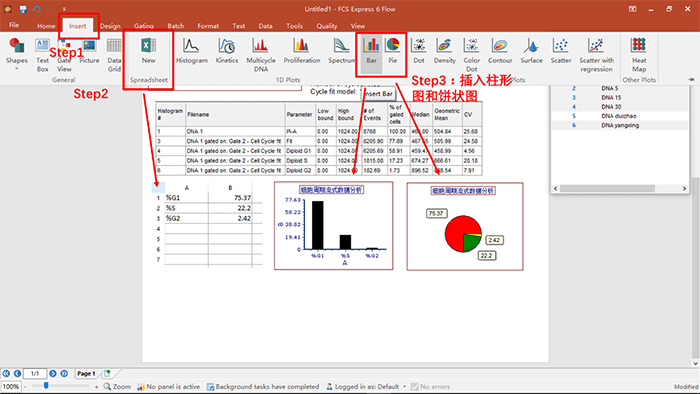This screenshot has width=700, height=394.
Task: Select DNA duizhao in the list
Action: pos(620,116)
